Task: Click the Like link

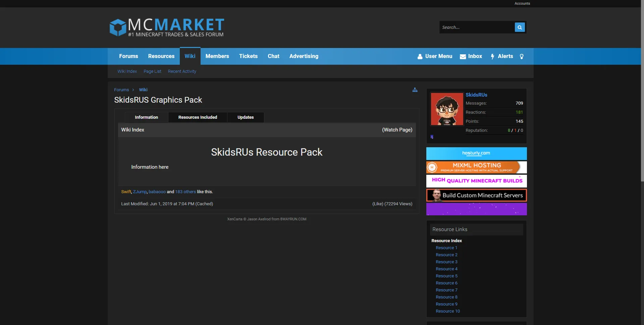Action: click(378, 204)
